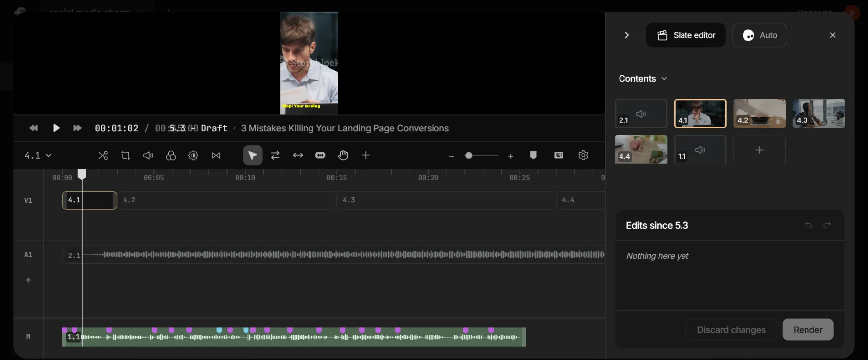This screenshot has height=360, width=868.
Task: Click the plus add tool in the toolbar
Action: tap(366, 156)
